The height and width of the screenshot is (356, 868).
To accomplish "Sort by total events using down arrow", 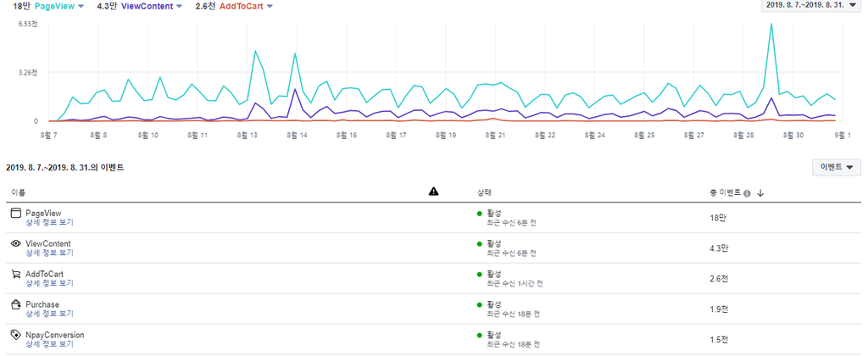I will click(x=760, y=192).
